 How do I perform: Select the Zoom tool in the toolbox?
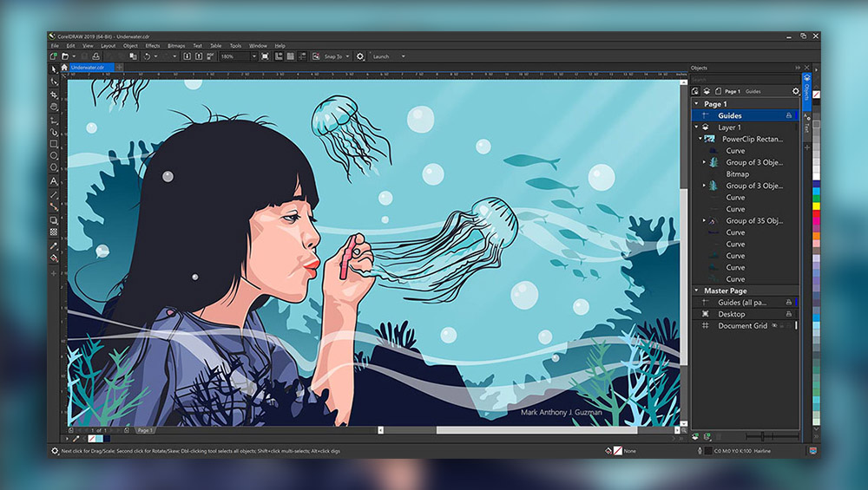[x=54, y=107]
